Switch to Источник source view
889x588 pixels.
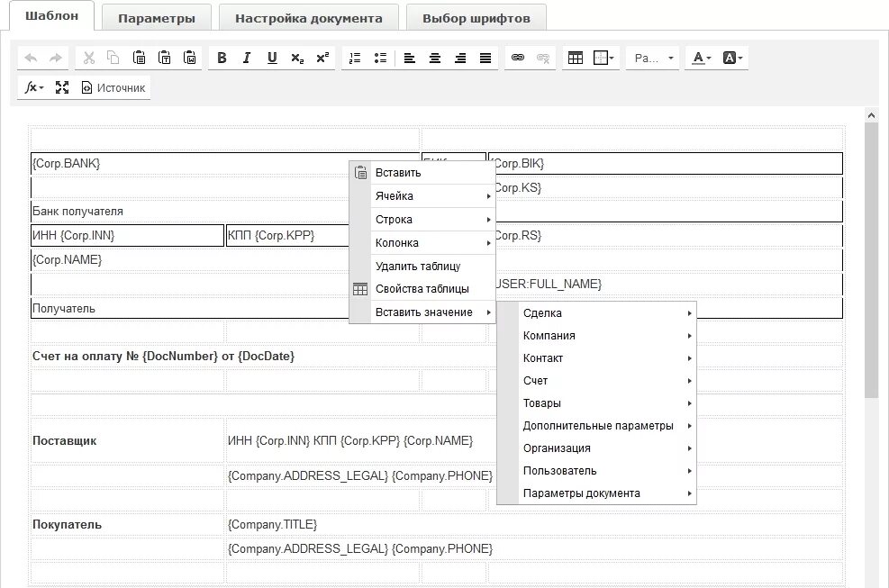pyautogui.click(x=113, y=87)
